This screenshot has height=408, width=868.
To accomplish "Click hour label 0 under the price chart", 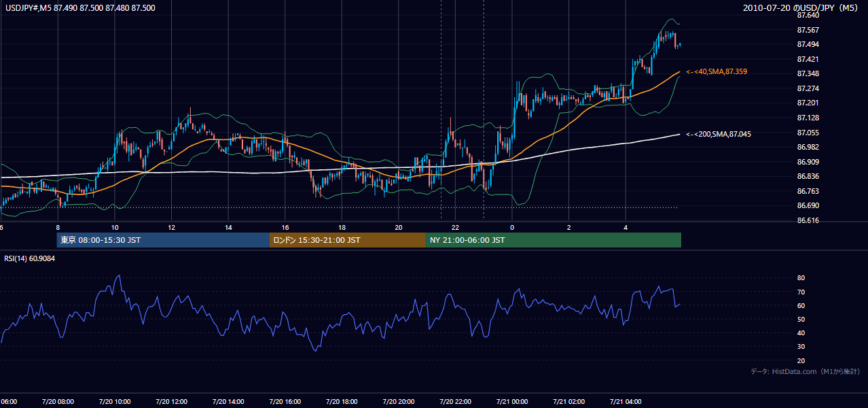I will [x=512, y=228].
